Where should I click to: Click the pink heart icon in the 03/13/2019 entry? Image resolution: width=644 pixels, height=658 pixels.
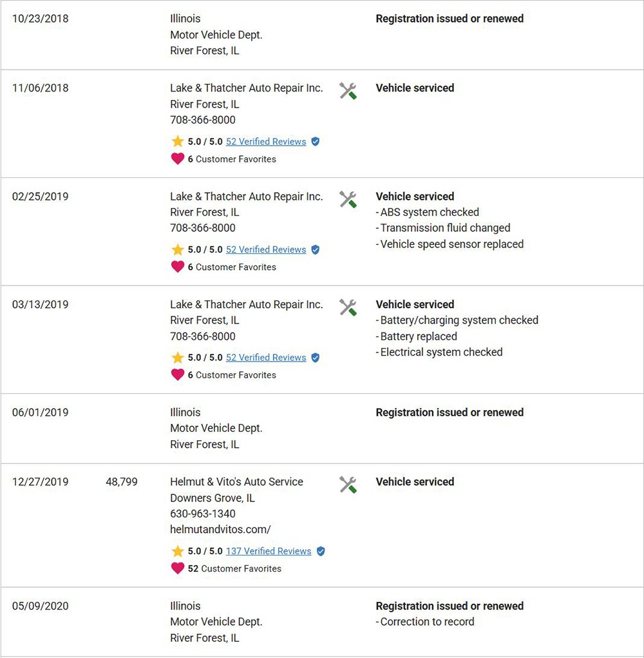(x=178, y=374)
